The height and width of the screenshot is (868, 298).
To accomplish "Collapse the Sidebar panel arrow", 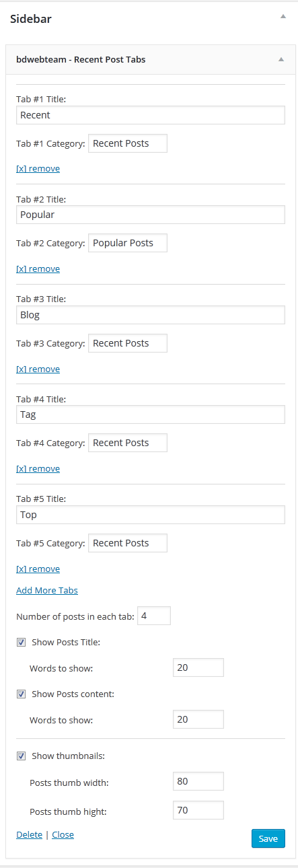I will pos(283,16).
